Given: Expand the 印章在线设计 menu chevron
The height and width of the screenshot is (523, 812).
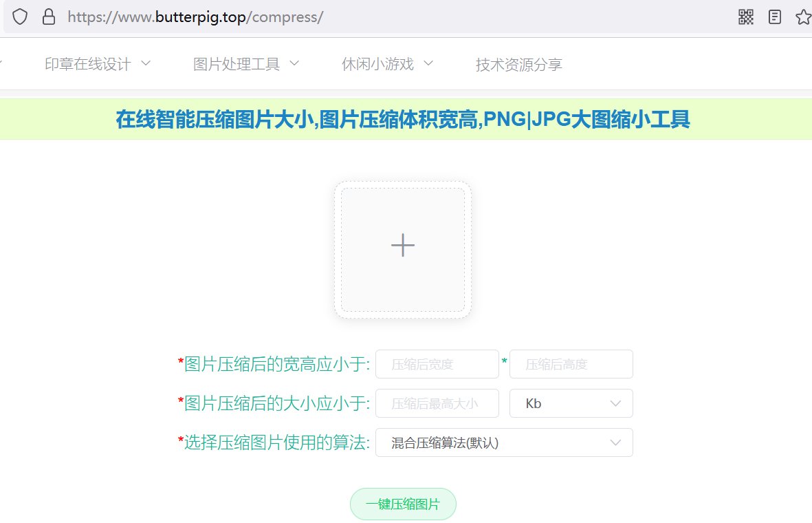Looking at the screenshot, I should tap(145, 63).
